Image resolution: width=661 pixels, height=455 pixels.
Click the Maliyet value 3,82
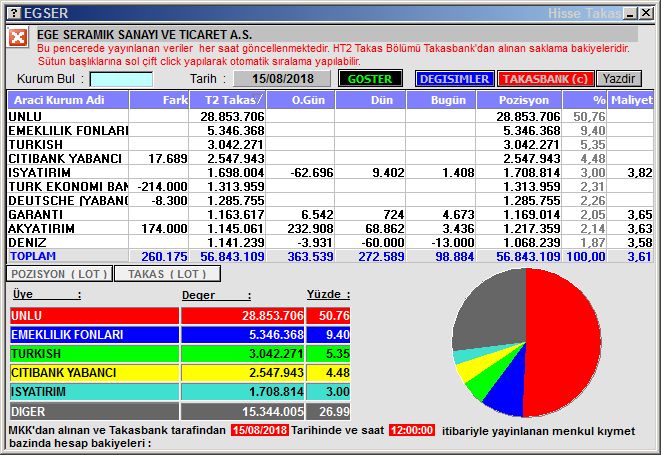640,172
